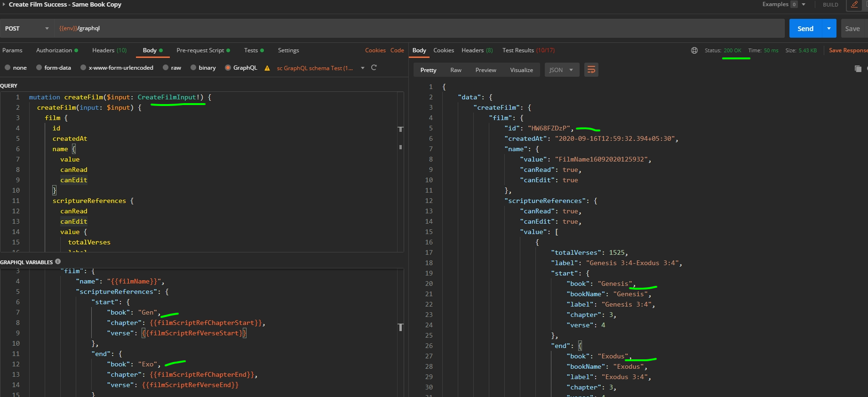
Task: Click the info icon beside GraphQL Variables
Action: pos(58,261)
